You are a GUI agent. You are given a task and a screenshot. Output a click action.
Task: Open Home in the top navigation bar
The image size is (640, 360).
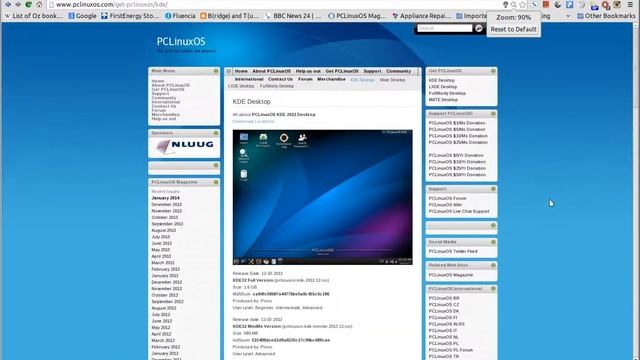click(x=241, y=71)
